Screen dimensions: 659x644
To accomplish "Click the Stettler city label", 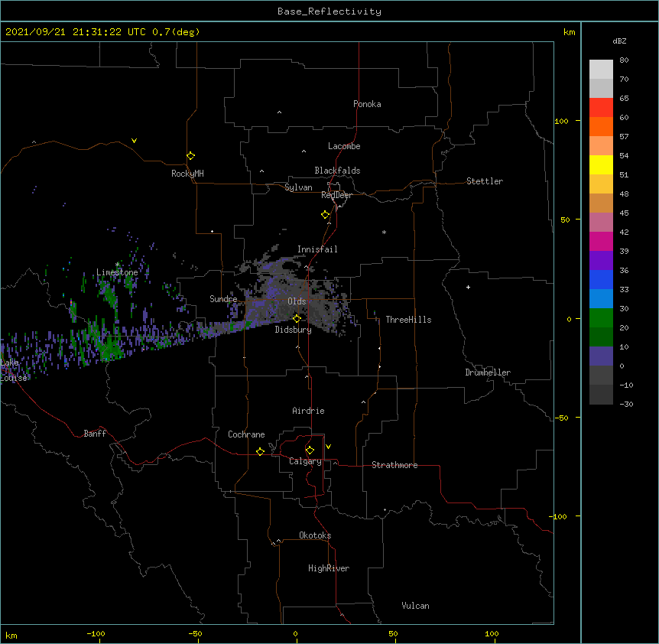I will 484,181.
